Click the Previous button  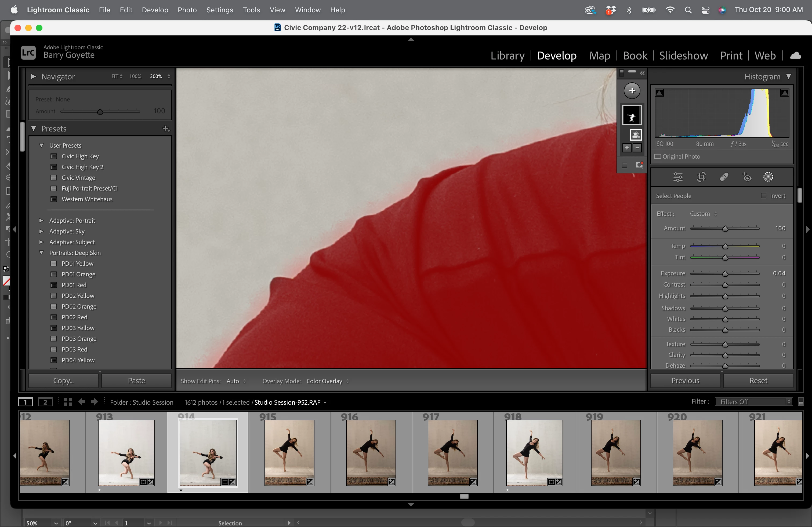click(685, 380)
